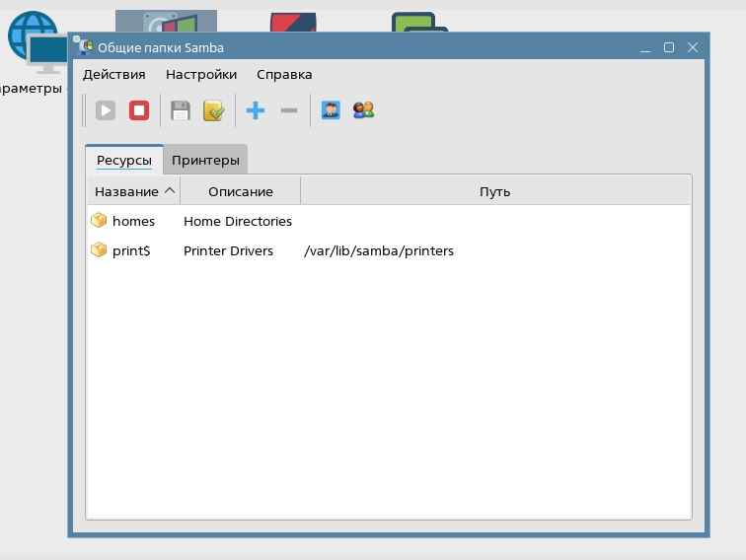The image size is (746, 560).
Task: Open the user groups icon
Action: [363, 110]
